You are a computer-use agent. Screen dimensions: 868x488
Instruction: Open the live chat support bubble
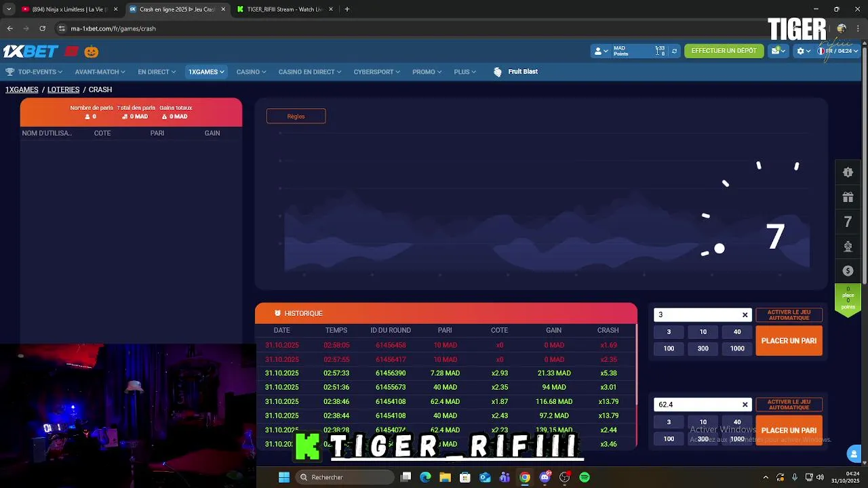854,453
